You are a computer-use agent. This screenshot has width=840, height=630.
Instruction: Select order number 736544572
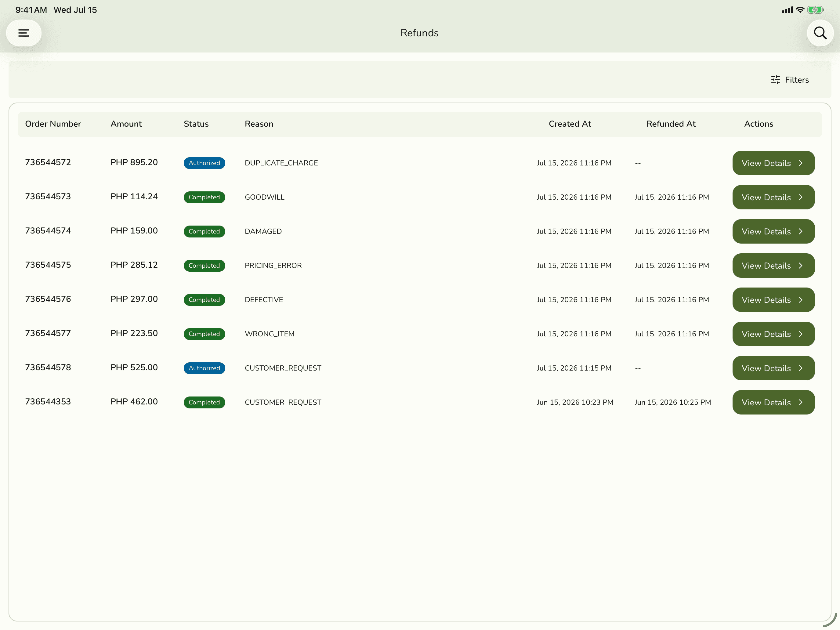pos(48,162)
